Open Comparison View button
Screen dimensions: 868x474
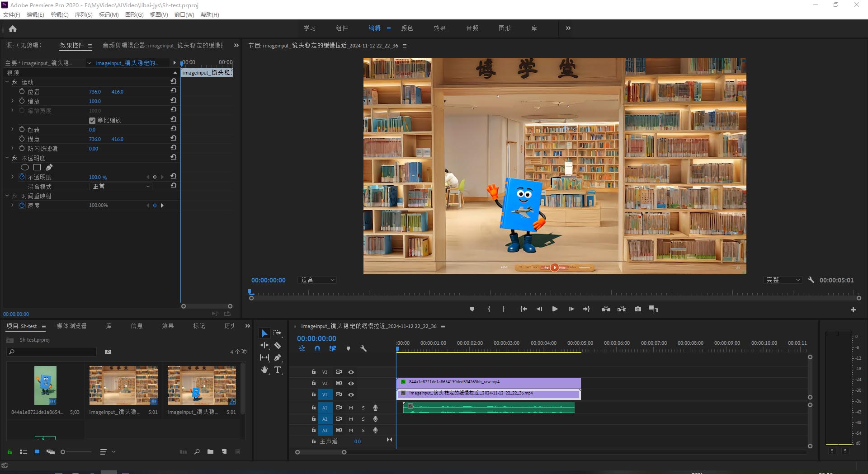click(653, 309)
